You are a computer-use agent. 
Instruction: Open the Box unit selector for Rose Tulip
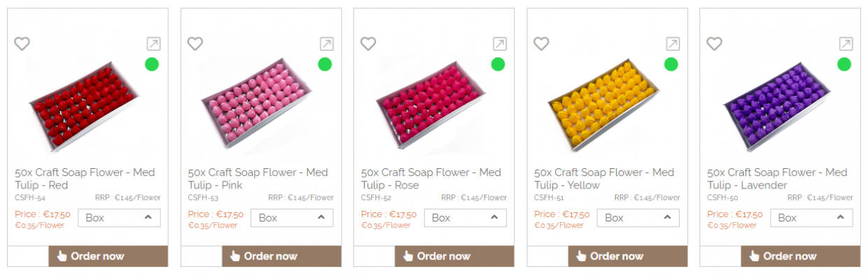pyautogui.click(x=465, y=218)
